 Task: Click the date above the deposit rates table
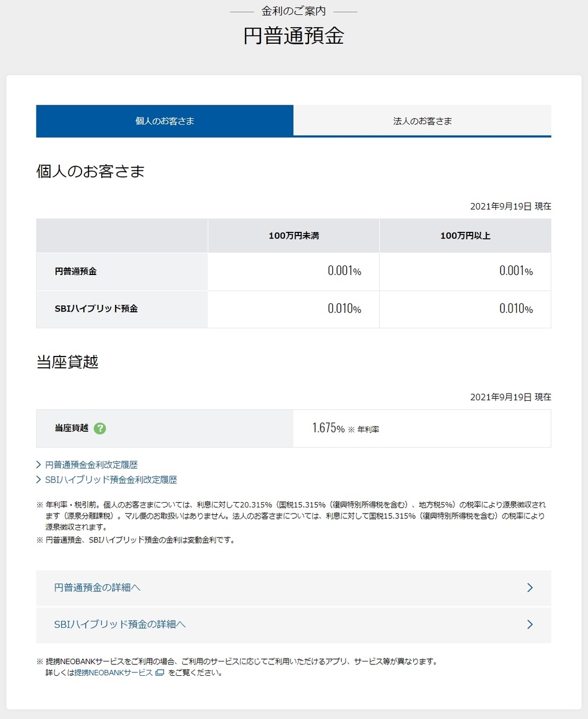click(511, 206)
